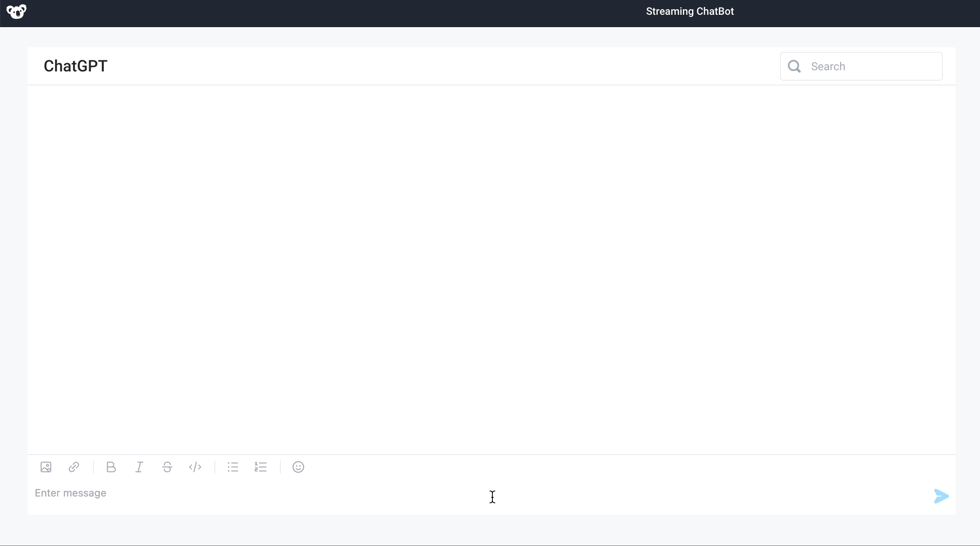
Task: Click the magnifying glass search icon
Action: tap(794, 66)
